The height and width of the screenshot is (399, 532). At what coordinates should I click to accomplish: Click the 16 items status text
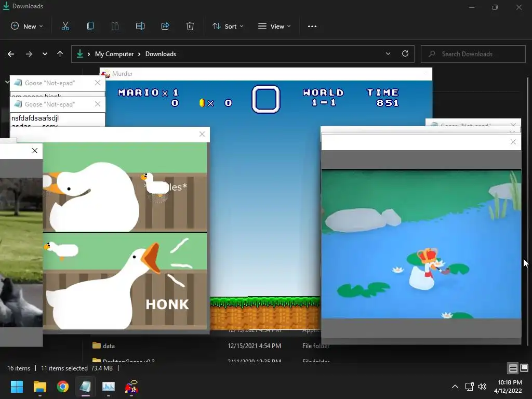click(19, 368)
